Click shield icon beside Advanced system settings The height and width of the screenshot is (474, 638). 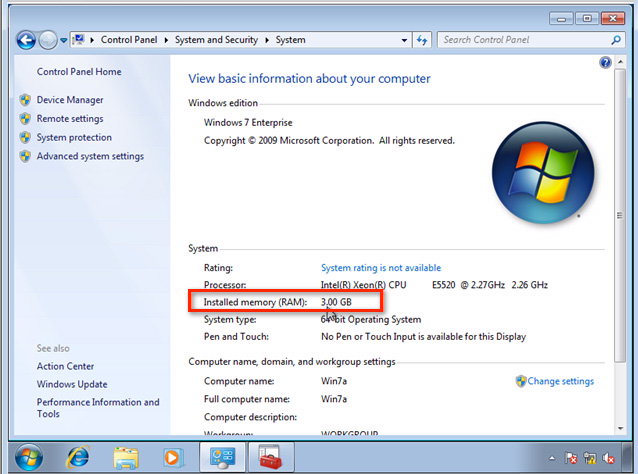(x=25, y=156)
